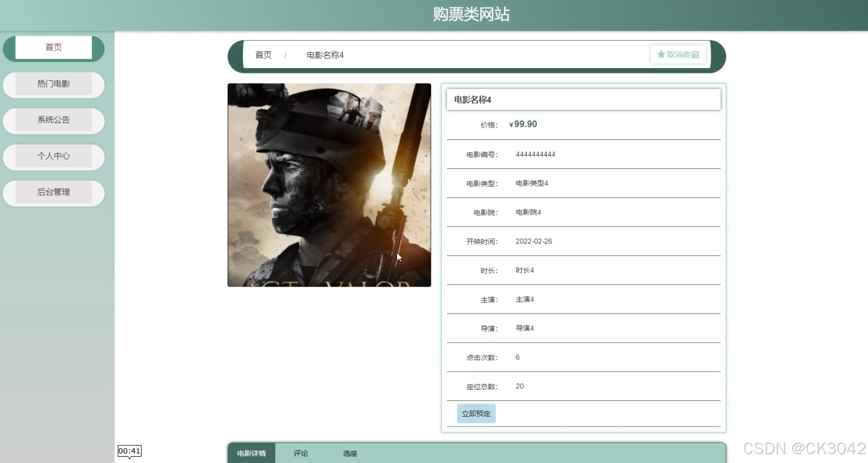Click the 开映时间 label

tap(482, 242)
